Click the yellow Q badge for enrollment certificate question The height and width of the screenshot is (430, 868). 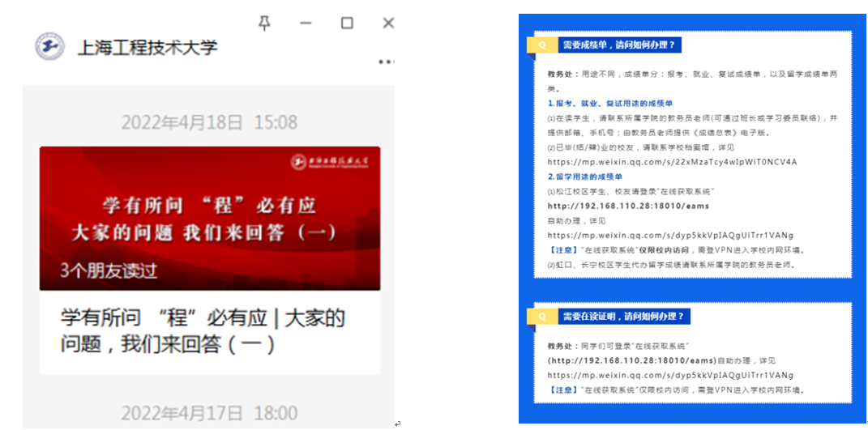(541, 317)
